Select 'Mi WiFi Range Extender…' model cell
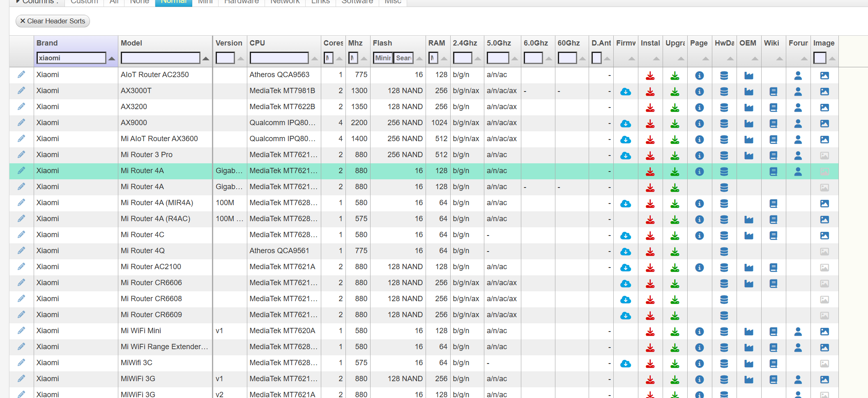Image resolution: width=868 pixels, height=398 pixels. tap(165, 347)
